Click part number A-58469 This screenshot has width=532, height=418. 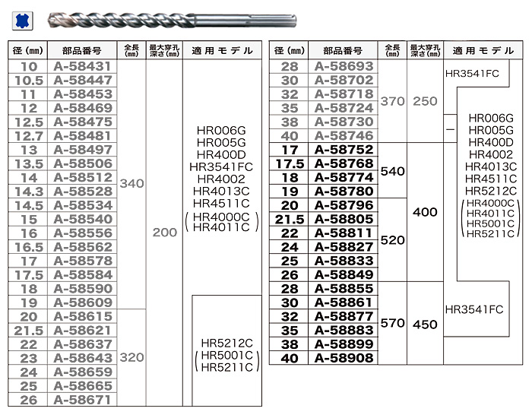click(83, 108)
